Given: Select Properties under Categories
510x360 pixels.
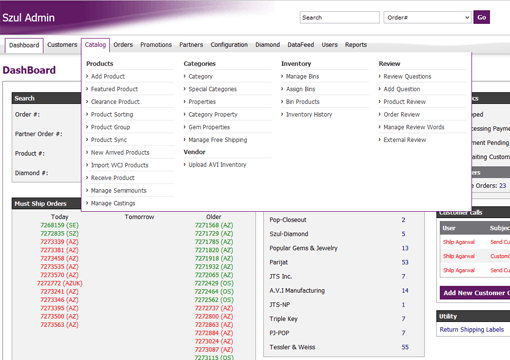Looking at the screenshot, I should point(202,102).
